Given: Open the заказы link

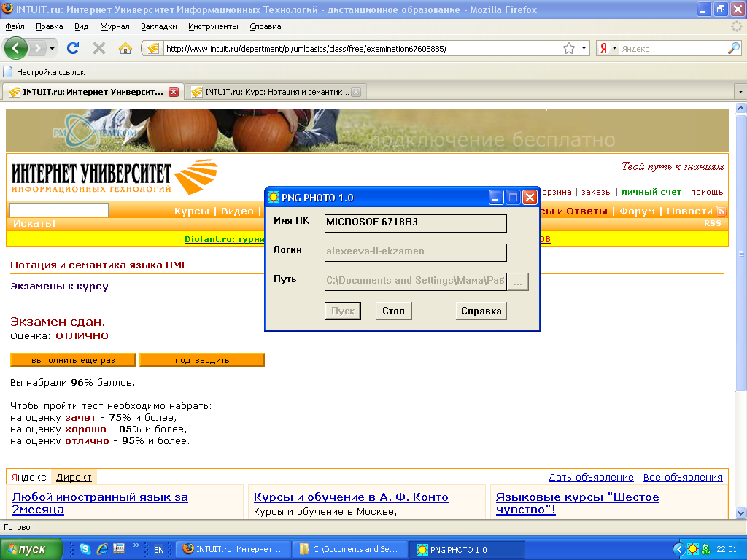Looking at the screenshot, I should pyautogui.click(x=597, y=192).
